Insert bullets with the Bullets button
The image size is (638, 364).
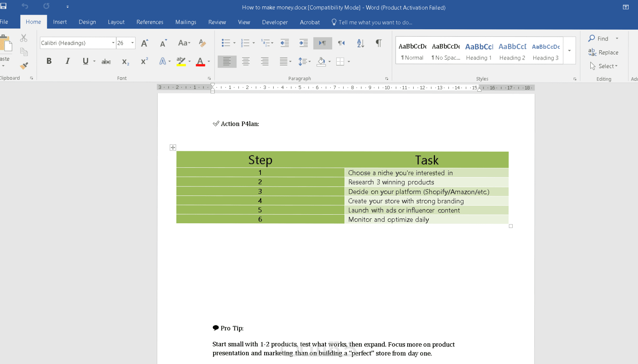[226, 43]
